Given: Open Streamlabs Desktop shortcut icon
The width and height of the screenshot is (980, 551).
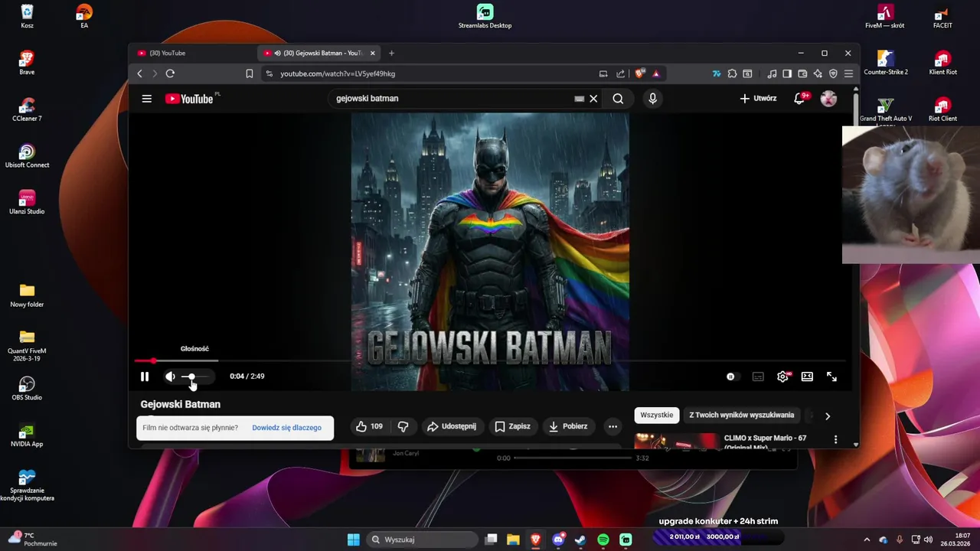Looking at the screenshot, I should coord(485,16).
